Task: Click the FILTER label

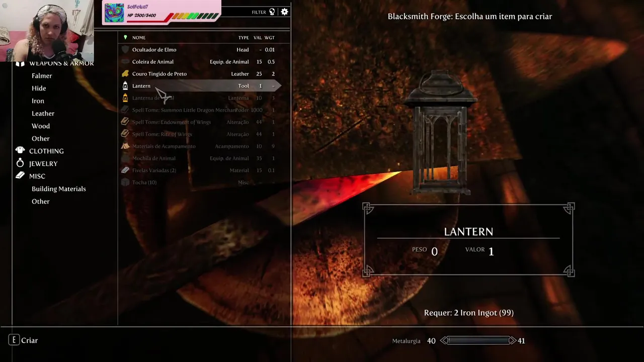Action: coord(259,12)
